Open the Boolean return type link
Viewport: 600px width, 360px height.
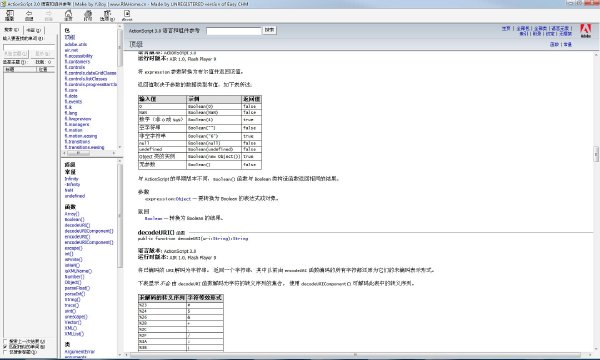point(153,218)
